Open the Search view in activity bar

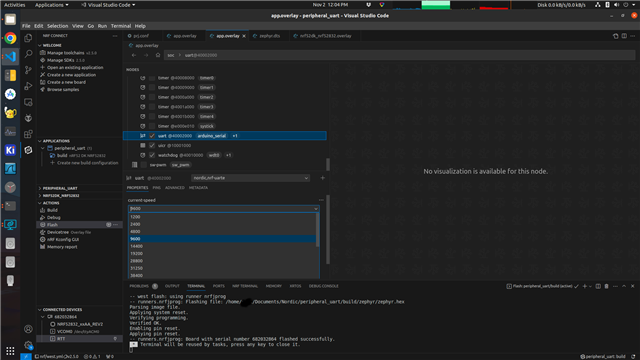click(x=28, y=53)
